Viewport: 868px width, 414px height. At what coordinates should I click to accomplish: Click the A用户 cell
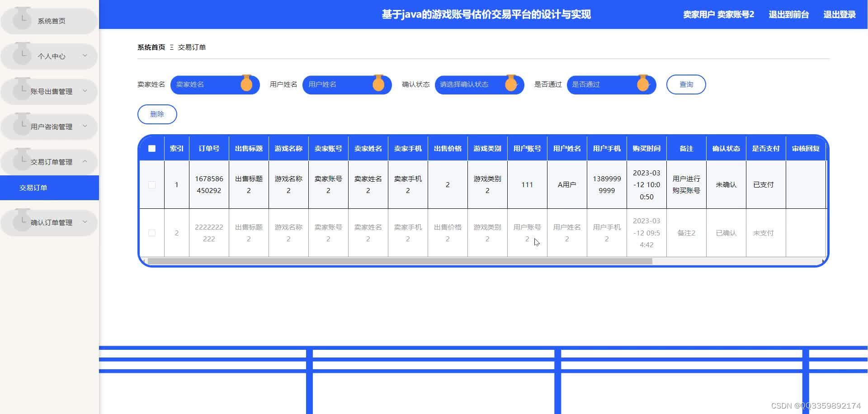(567, 184)
